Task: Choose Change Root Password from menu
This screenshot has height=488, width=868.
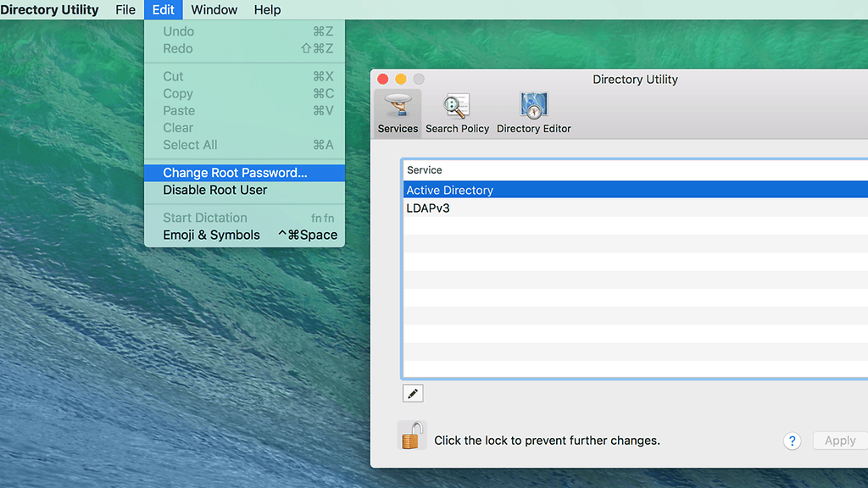Action: click(236, 173)
